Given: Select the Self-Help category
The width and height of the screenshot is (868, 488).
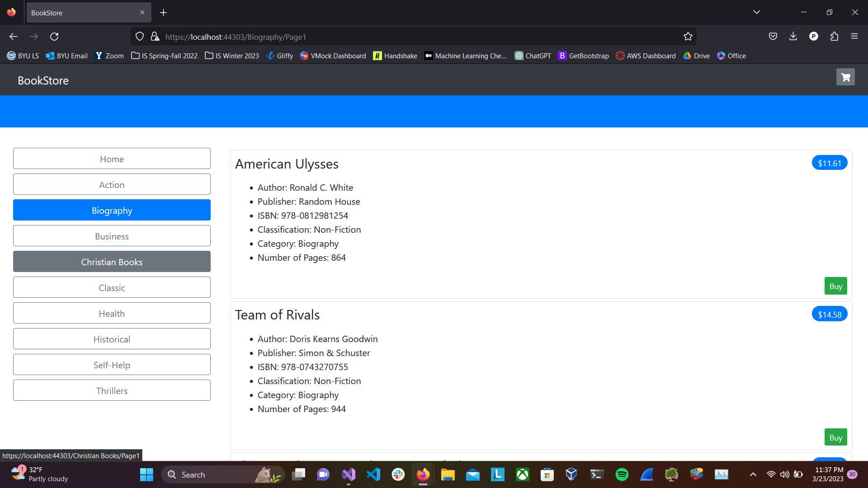Looking at the screenshot, I should (112, 365).
